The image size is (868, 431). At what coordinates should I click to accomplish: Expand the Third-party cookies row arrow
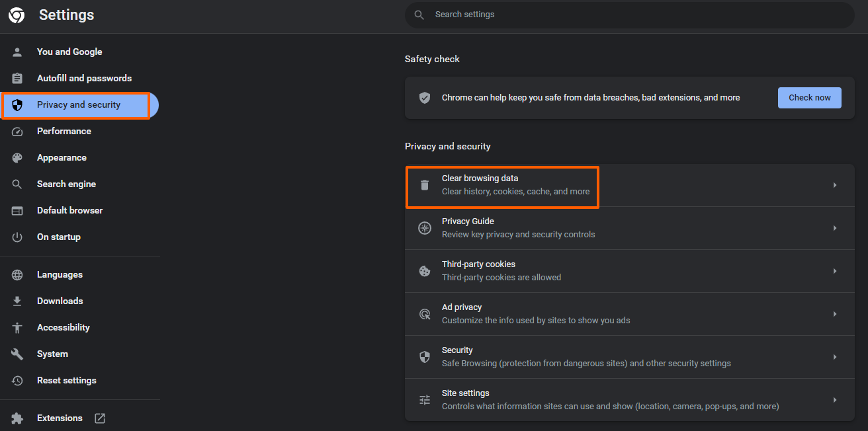point(835,271)
